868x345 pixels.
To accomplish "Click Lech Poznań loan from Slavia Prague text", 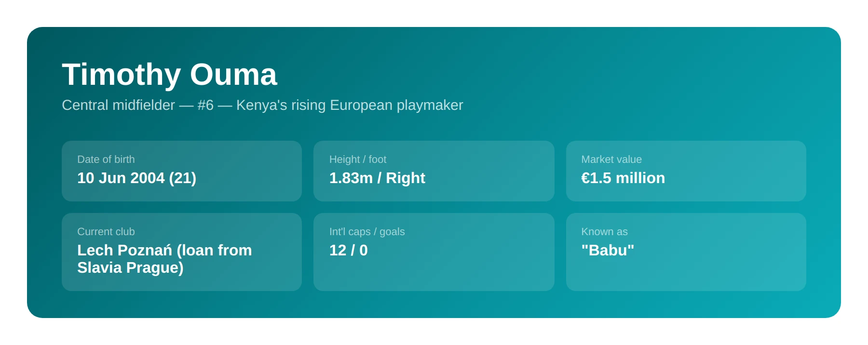I will coord(164,259).
